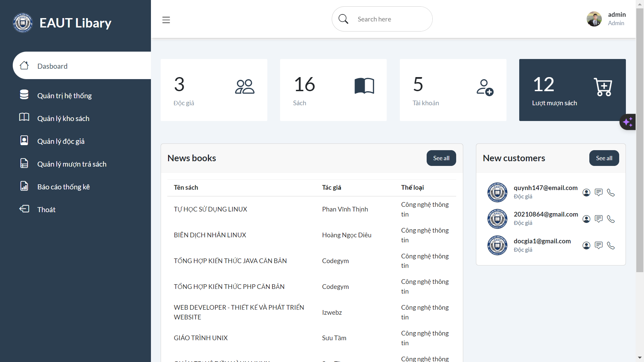The height and width of the screenshot is (362, 644).
Task: Click the Tác giả column header
Action: click(331, 187)
